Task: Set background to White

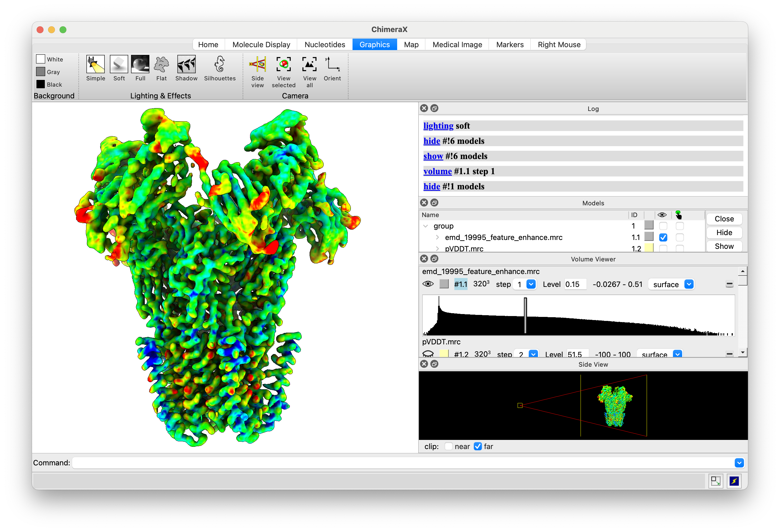Action: tap(50, 59)
